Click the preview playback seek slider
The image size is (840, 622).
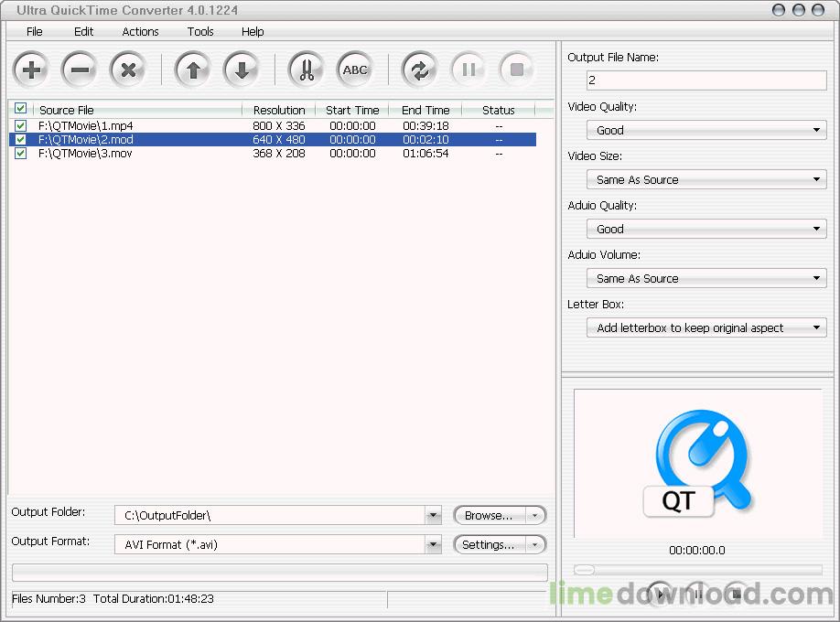pyautogui.click(x=697, y=570)
